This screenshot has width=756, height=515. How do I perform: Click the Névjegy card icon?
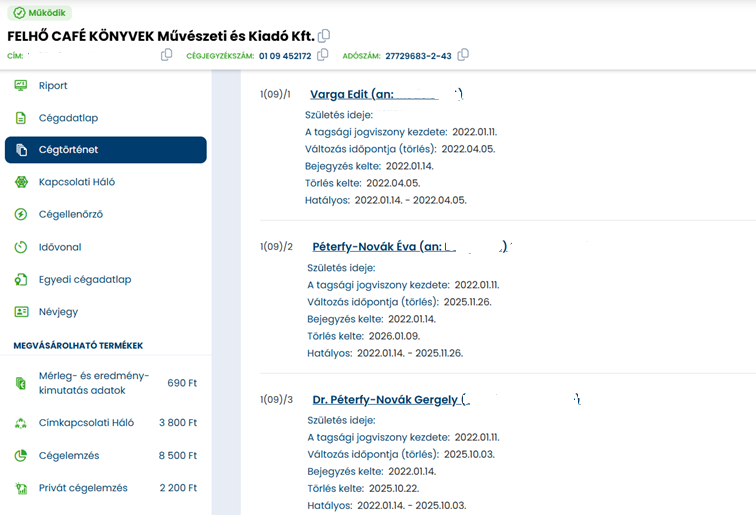pos(21,312)
